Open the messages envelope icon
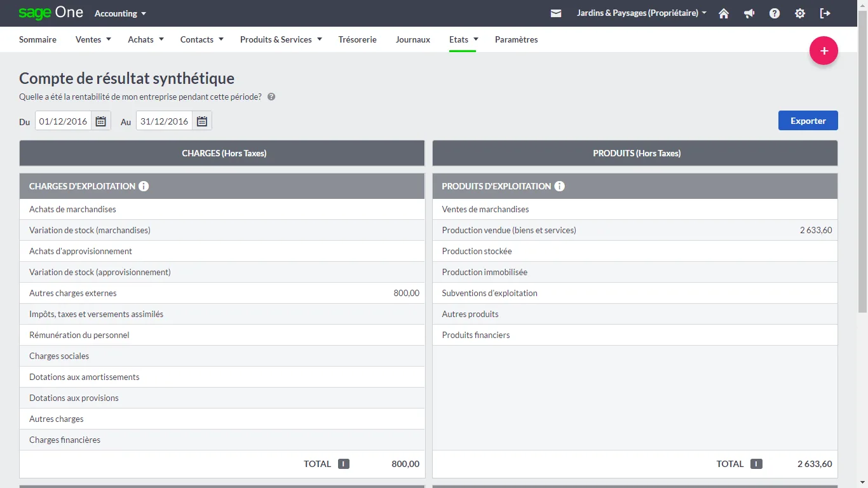868x488 pixels. (556, 13)
